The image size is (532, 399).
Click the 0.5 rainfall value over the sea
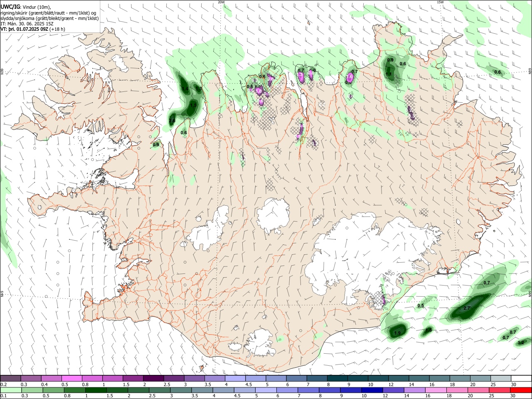click(421, 306)
